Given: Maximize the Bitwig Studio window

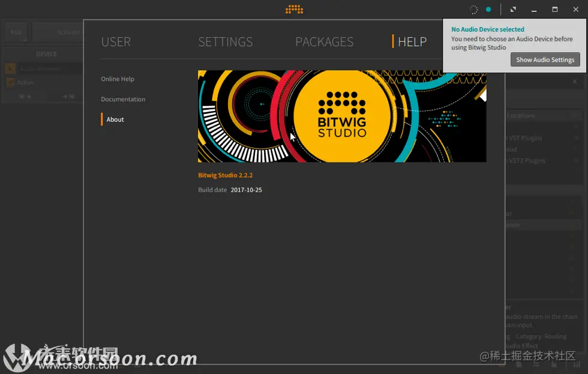Looking at the screenshot, I should click(x=554, y=10).
